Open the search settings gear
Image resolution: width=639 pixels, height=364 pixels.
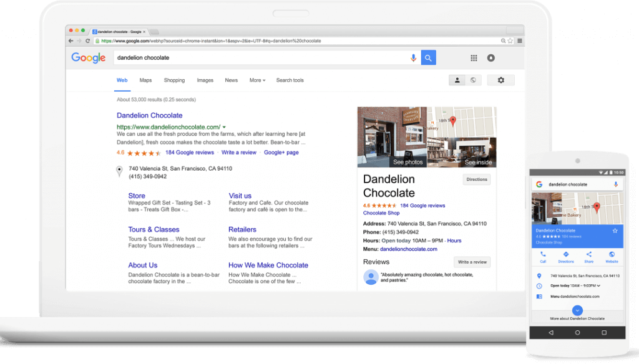point(500,80)
